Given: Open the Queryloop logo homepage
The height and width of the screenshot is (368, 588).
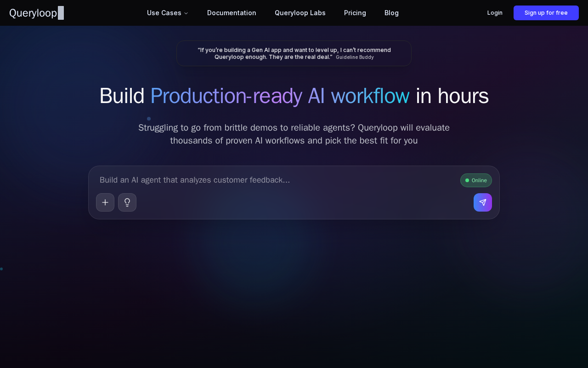Looking at the screenshot, I should [36, 13].
